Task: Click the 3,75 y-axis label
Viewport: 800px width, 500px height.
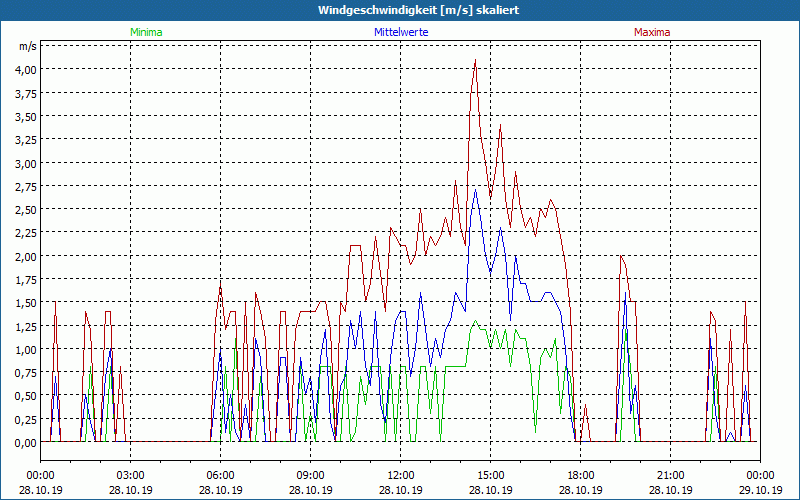Action: click(x=25, y=93)
